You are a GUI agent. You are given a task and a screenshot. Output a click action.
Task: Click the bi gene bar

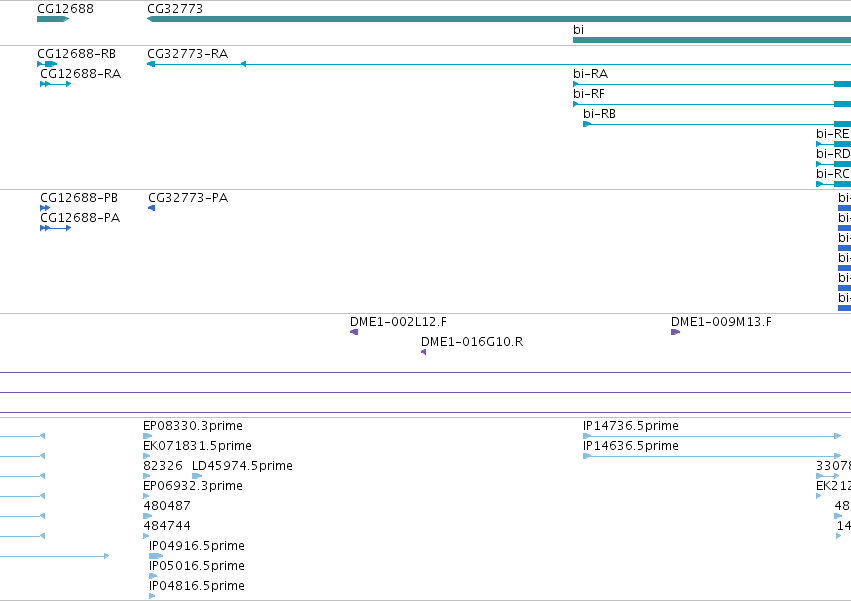[x=712, y=40]
